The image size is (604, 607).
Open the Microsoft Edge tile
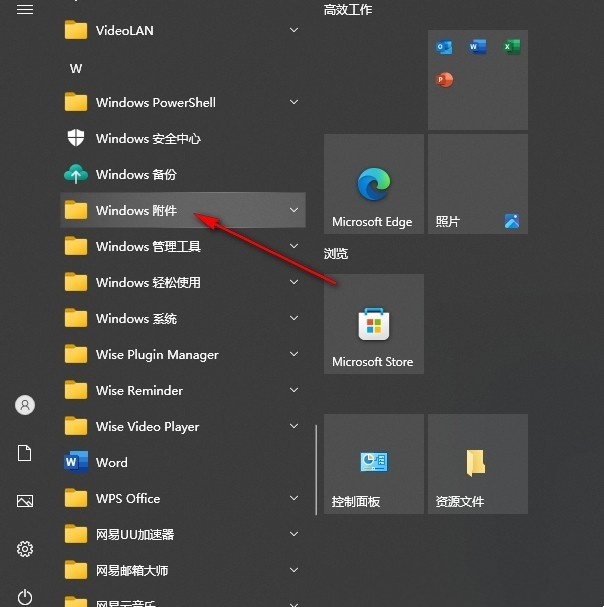click(x=374, y=184)
